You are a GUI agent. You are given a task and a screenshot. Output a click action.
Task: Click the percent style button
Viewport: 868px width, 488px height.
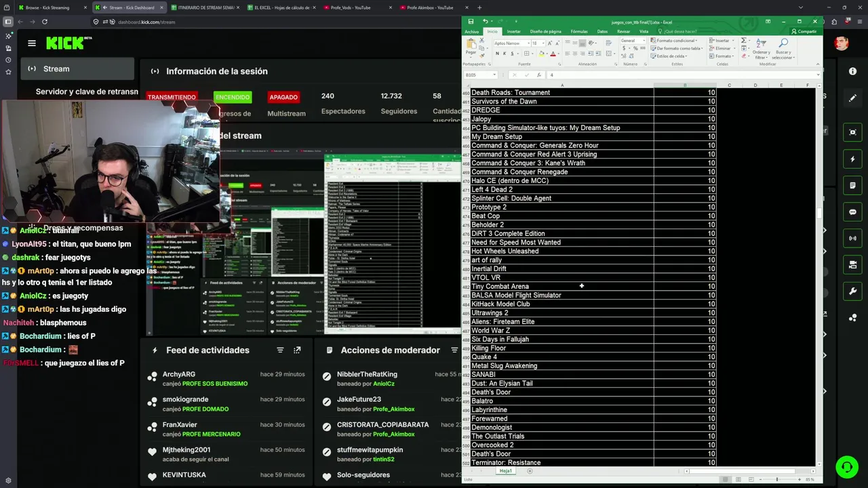[x=635, y=48]
